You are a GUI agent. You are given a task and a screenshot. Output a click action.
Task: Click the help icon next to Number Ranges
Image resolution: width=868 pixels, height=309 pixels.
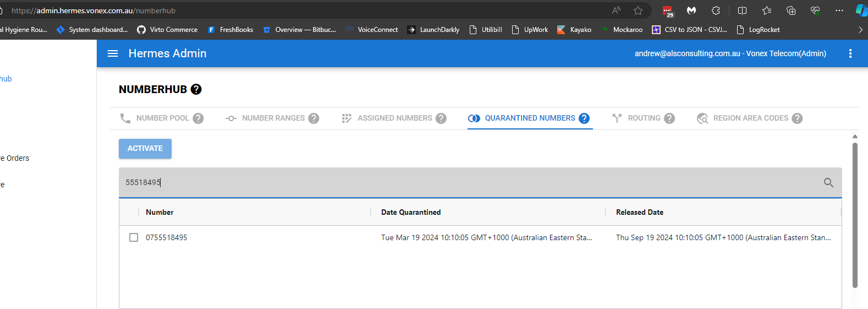click(314, 118)
